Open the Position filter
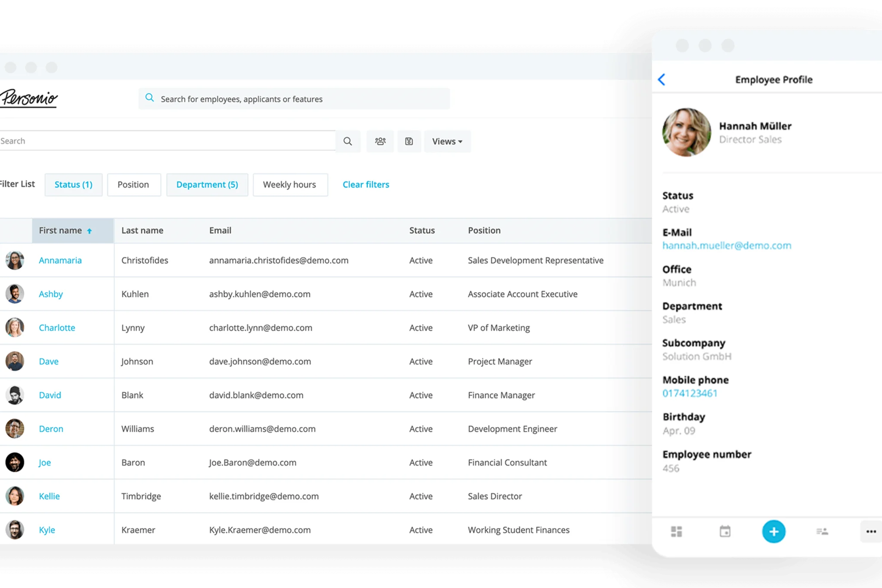The width and height of the screenshot is (882, 588). pos(134,185)
